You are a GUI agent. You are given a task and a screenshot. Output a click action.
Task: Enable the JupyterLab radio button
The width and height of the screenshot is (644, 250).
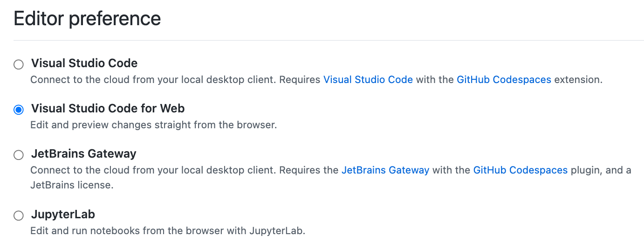pos(18,215)
